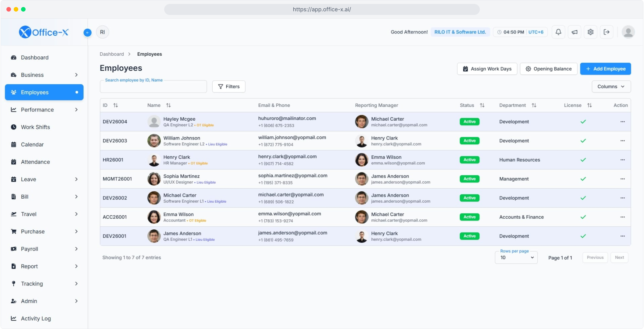Open the Rows per page selector
The width and height of the screenshot is (644, 329).
click(x=516, y=257)
